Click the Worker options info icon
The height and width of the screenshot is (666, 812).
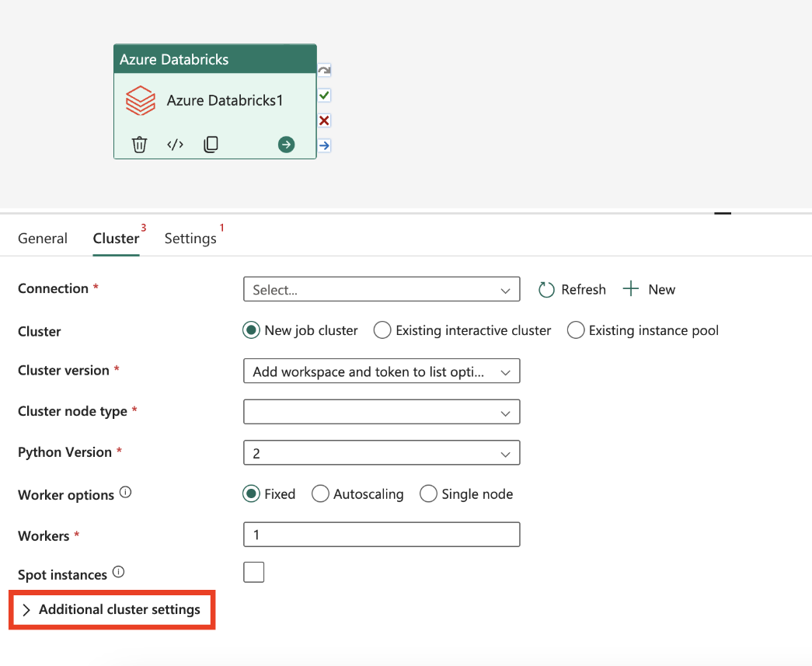point(125,492)
